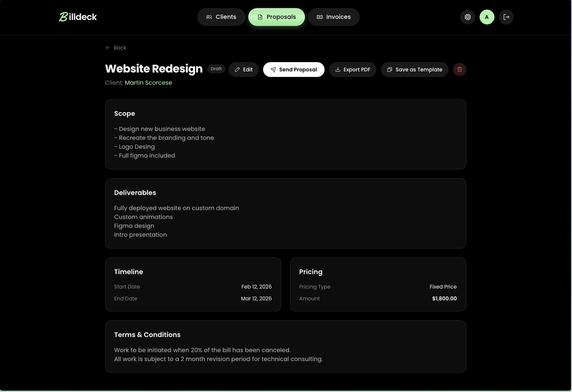Select the red trash delete icon
The image size is (572, 392).
click(459, 69)
